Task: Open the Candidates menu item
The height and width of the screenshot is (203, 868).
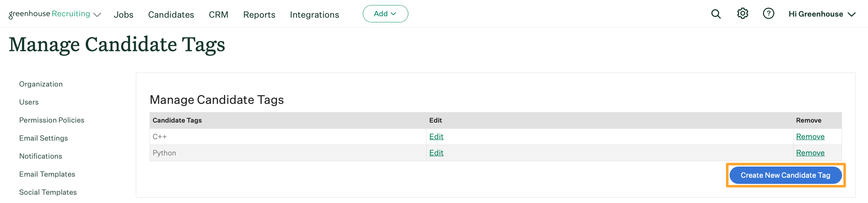Action: (171, 15)
